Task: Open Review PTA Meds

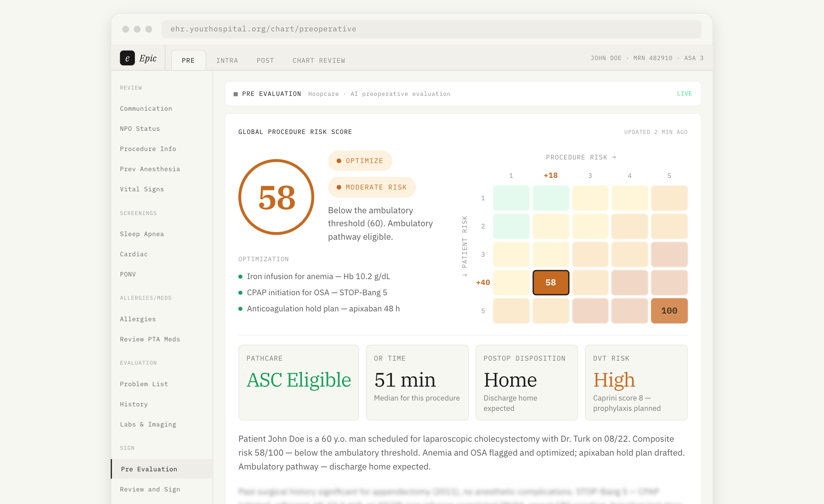Action: (x=150, y=339)
